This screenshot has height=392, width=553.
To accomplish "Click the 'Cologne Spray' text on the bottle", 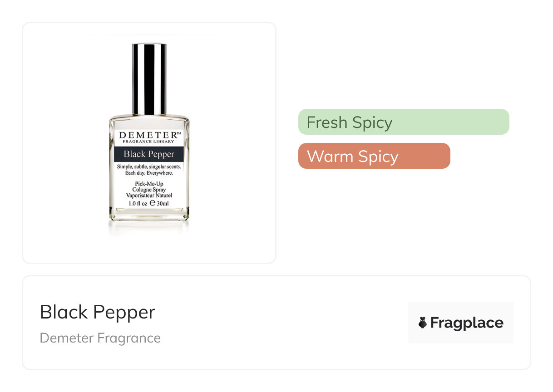I will pyautogui.click(x=149, y=189).
